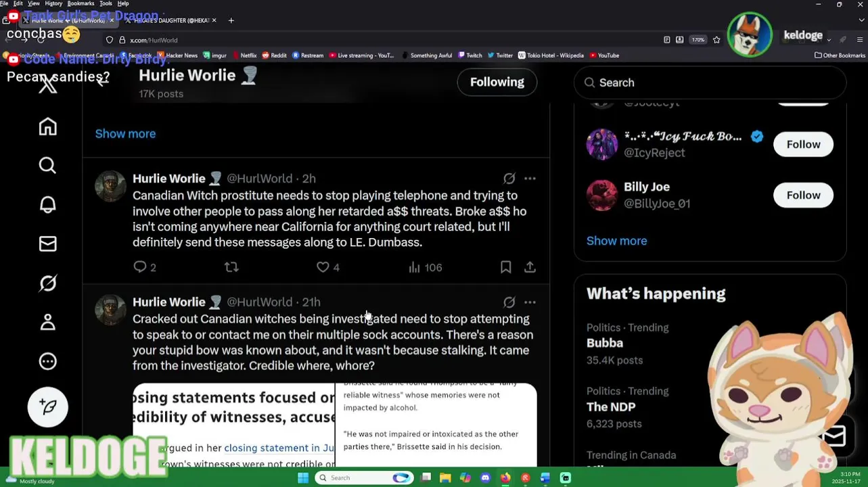The image size is (868, 487).
Task: Bookmark this page with star icon
Action: [716, 40]
